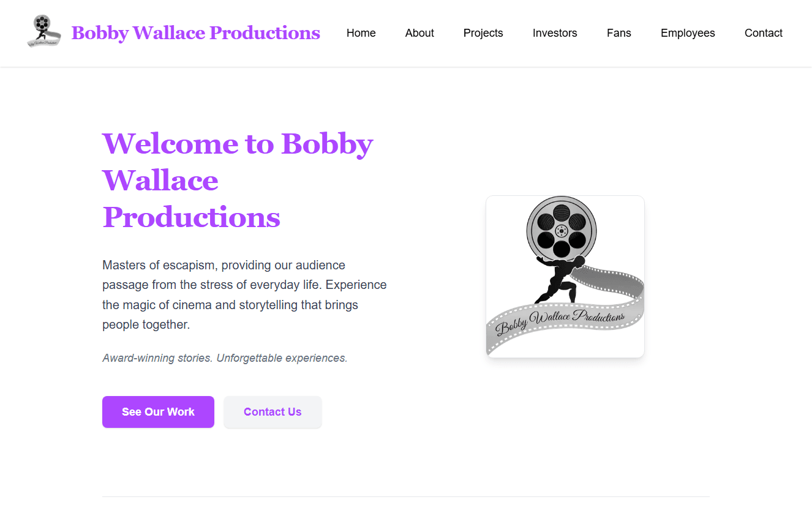The width and height of the screenshot is (812, 505).
Task: Click the award-winning stories tagline
Action: click(225, 357)
